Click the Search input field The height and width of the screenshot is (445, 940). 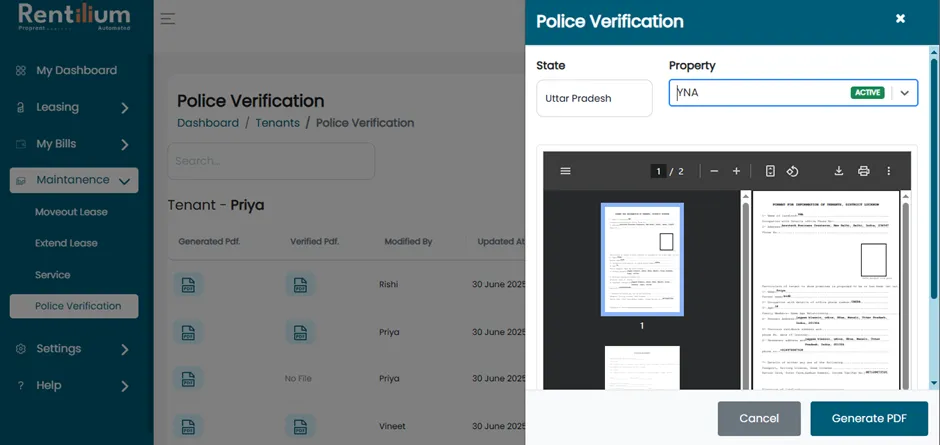coord(271,161)
